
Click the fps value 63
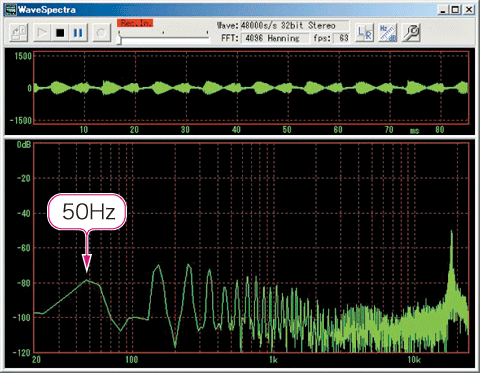point(342,38)
